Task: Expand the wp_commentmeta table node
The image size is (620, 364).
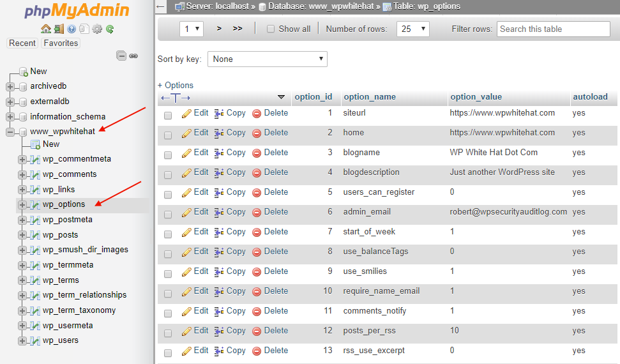Action: [22, 160]
